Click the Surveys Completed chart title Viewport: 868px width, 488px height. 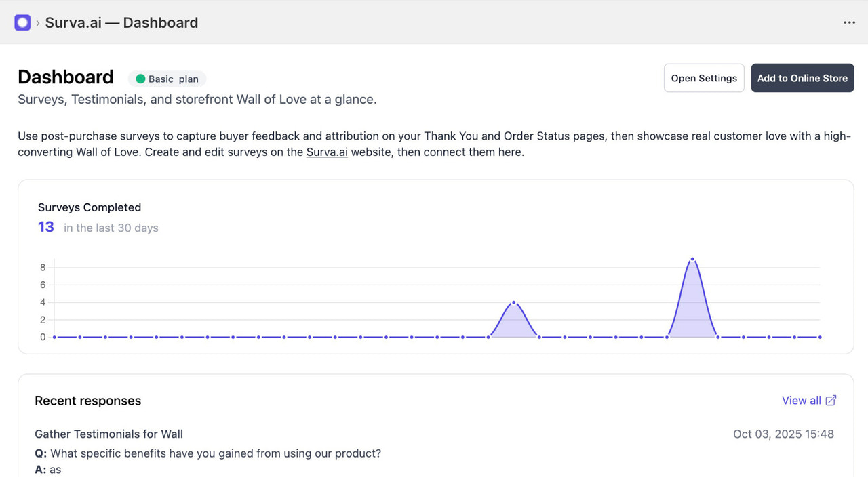90,207
